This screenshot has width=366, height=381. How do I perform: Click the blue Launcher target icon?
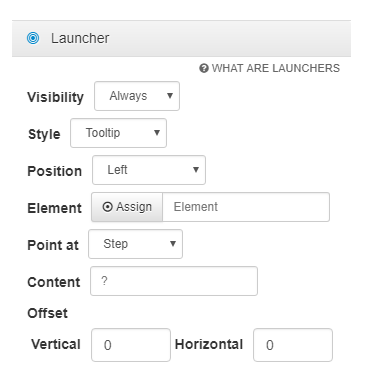[x=33, y=38]
